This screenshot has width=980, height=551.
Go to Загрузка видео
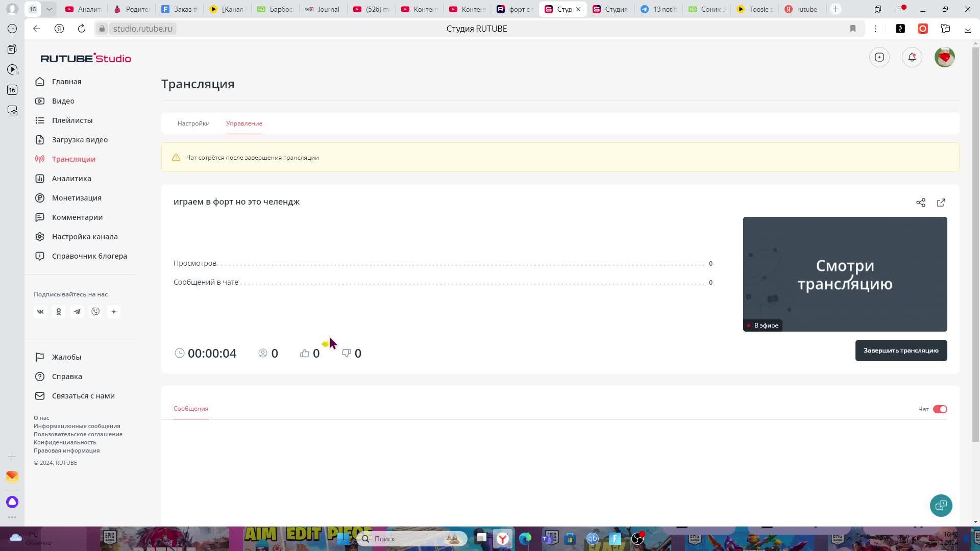[x=71, y=140]
